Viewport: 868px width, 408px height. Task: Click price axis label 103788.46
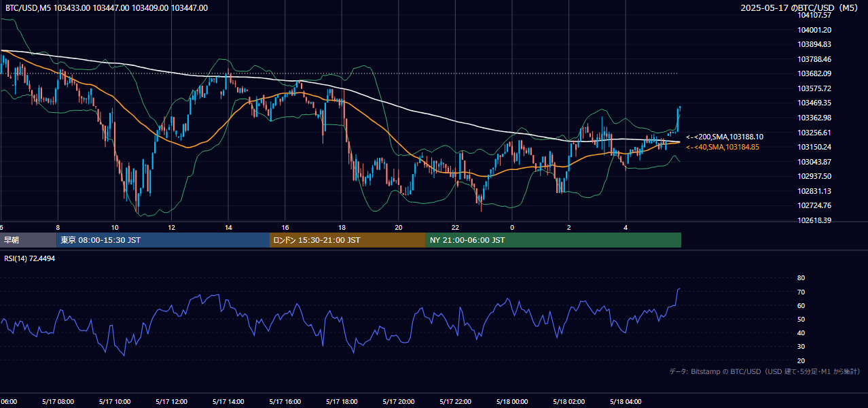(814, 59)
